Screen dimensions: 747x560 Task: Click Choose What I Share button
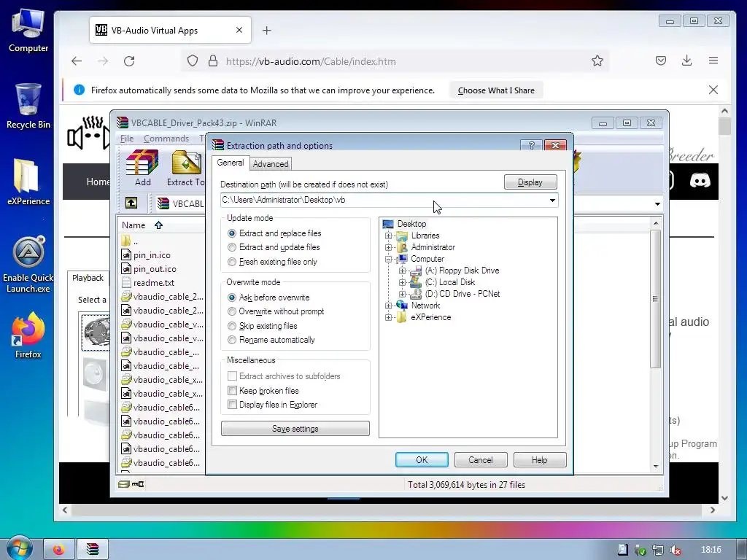(496, 90)
